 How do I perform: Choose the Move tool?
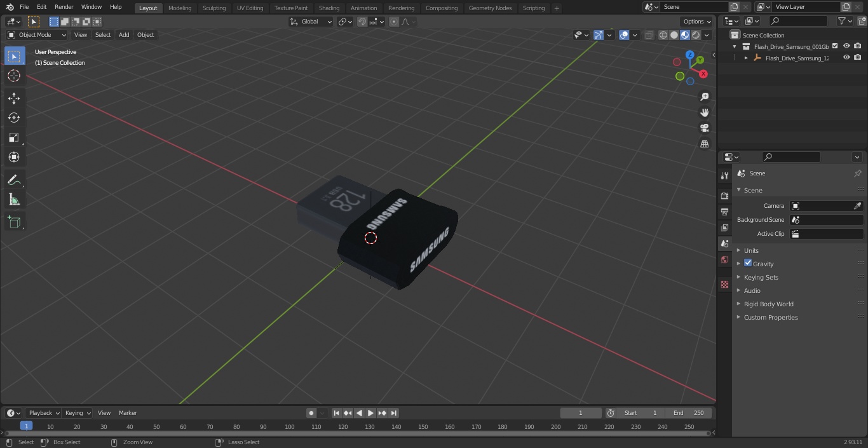[14, 98]
